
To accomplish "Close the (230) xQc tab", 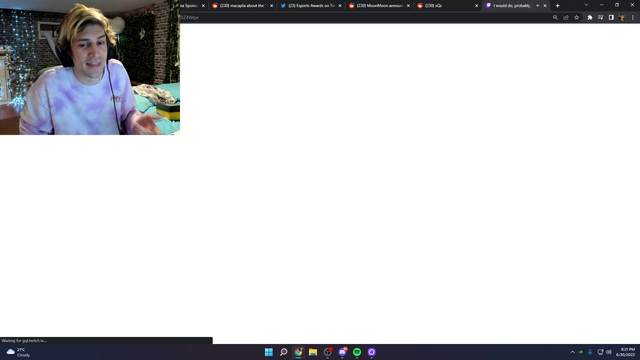I will 476,6.
